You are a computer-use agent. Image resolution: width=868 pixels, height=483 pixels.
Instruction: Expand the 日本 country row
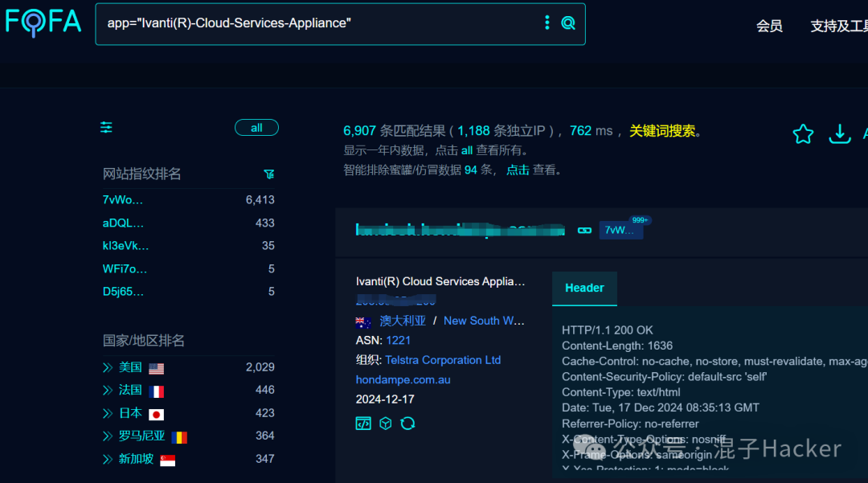pyautogui.click(x=108, y=414)
